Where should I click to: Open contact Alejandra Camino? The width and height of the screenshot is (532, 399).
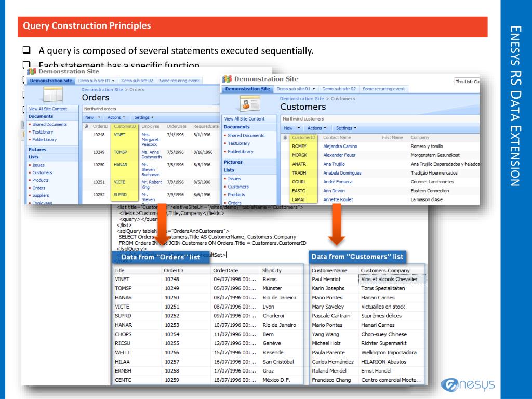[x=340, y=146]
